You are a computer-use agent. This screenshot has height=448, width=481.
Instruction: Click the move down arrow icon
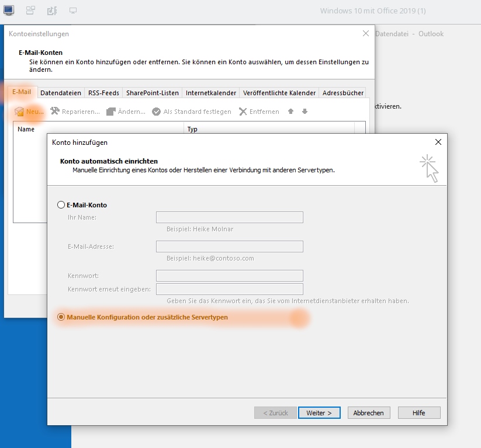(304, 112)
